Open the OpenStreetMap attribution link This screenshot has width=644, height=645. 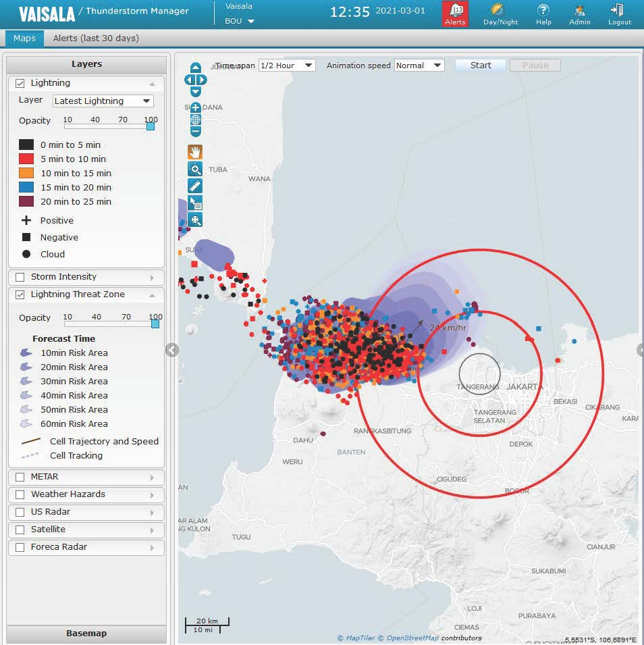coord(412,638)
